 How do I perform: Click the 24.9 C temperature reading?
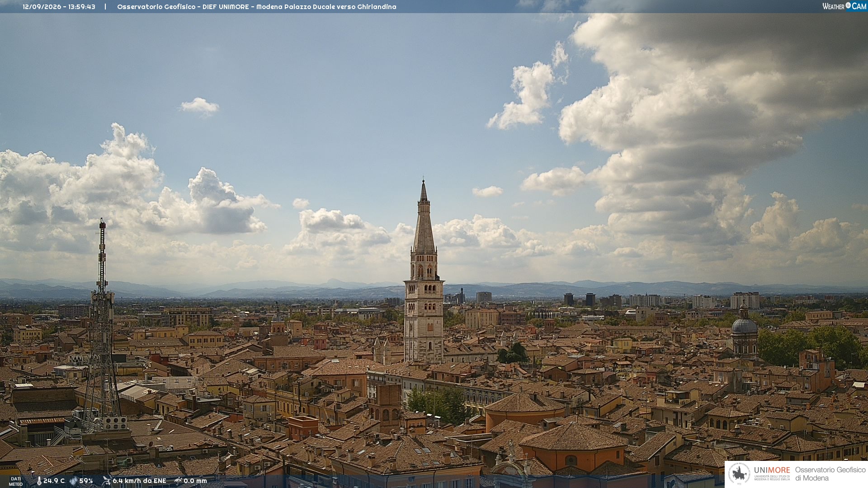(x=54, y=481)
